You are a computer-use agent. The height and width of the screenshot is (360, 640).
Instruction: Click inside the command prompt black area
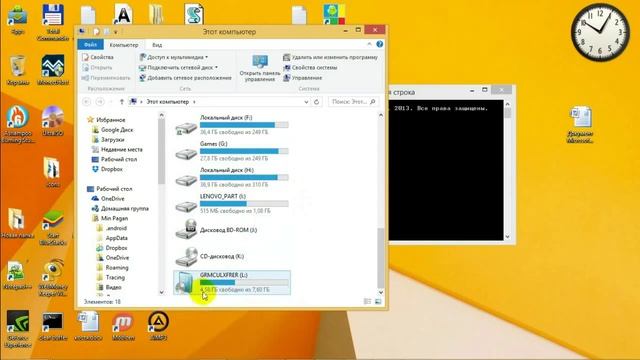446,170
